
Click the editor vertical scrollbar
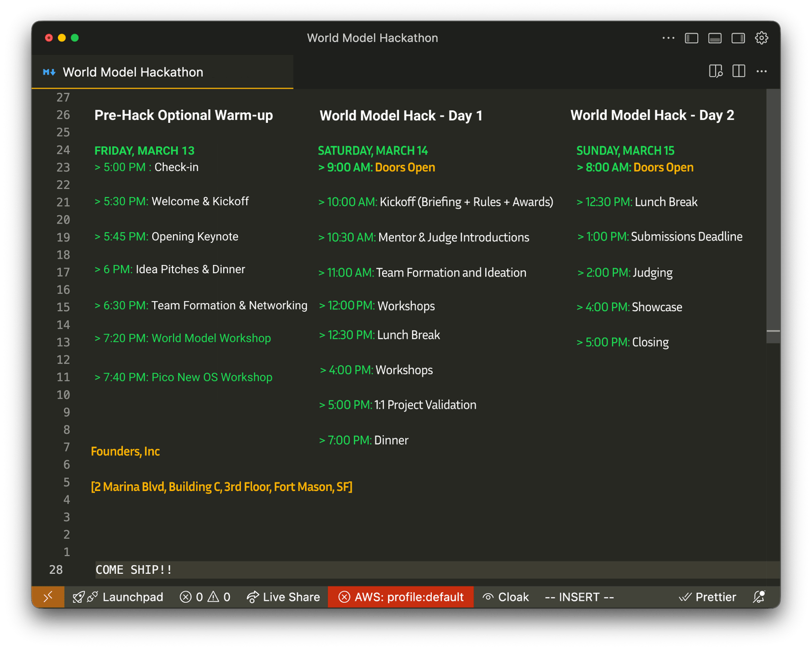pos(773,213)
